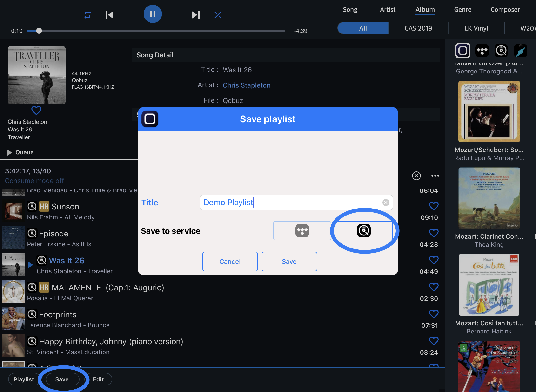Favorite the Sunson track

[434, 206]
